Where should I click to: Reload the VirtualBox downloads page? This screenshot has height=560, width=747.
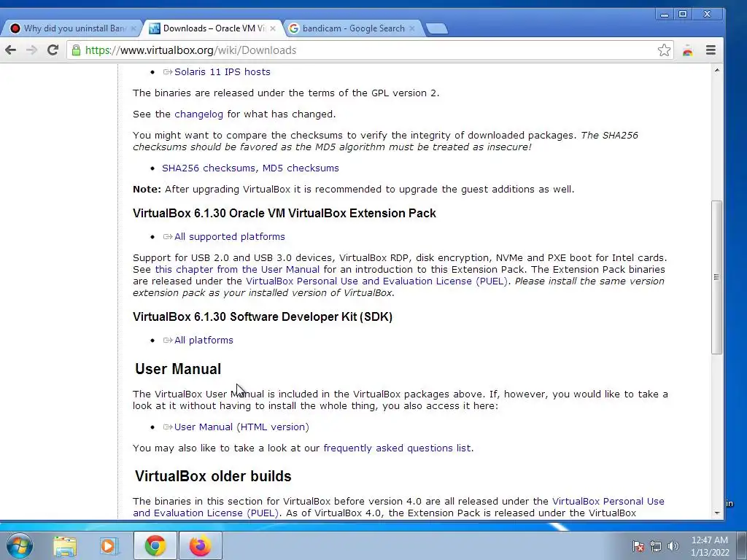point(53,50)
